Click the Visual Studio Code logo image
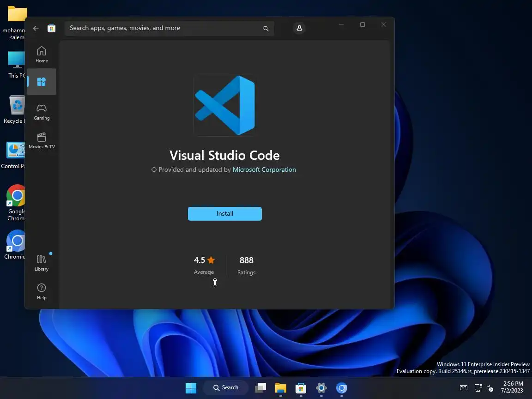This screenshot has height=399, width=532. pos(224,105)
